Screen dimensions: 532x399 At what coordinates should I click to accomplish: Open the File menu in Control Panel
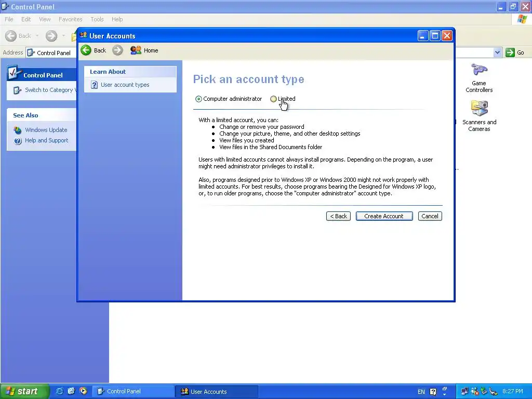pyautogui.click(x=9, y=19)
